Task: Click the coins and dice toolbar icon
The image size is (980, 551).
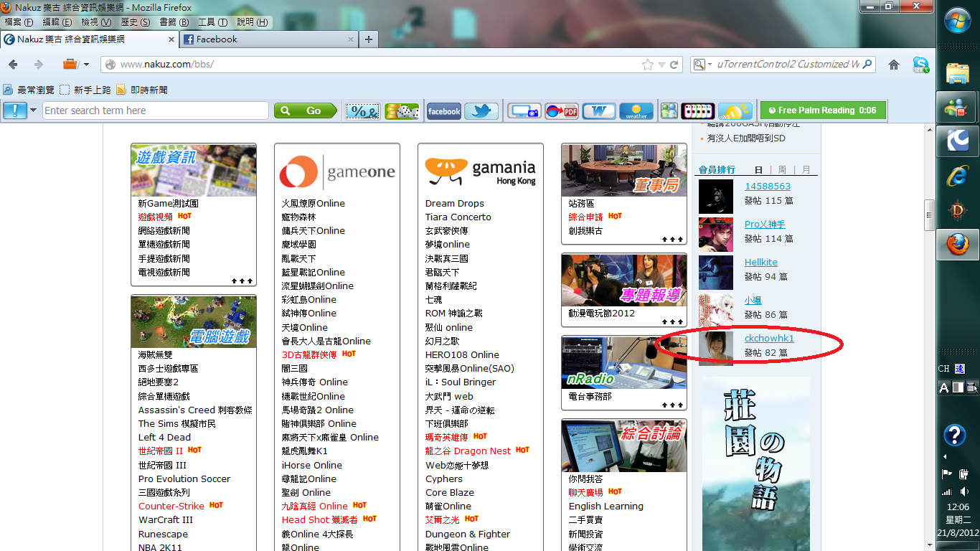Action: pos(402,111)
